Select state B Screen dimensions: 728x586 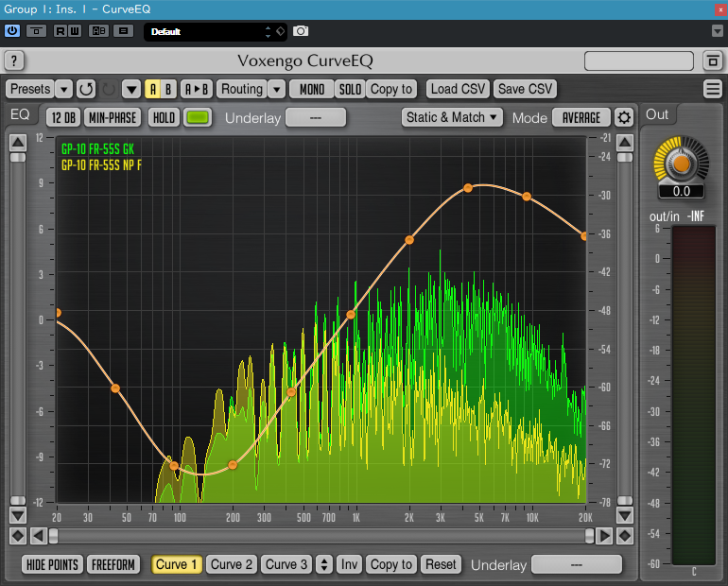pyautogui.click(x=168, y=89)
